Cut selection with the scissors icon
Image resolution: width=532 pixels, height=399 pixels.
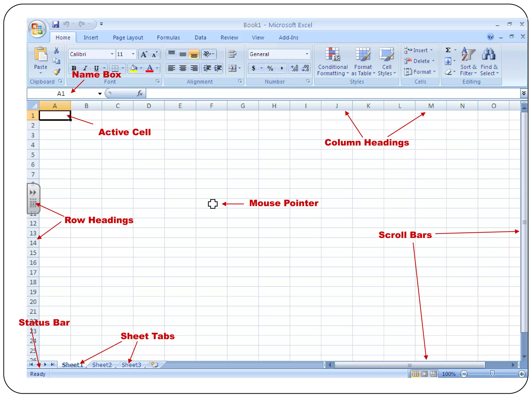pos(56,50)
